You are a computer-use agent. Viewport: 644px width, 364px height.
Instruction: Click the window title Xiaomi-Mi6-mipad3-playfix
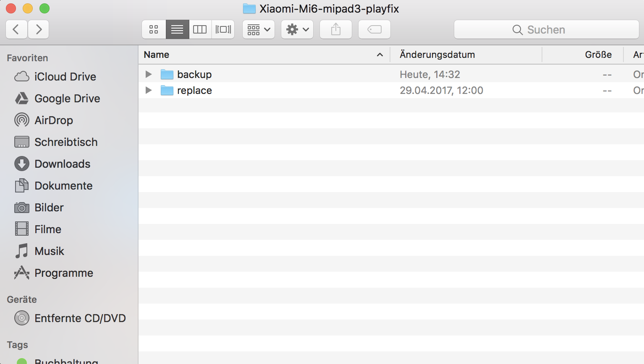click(x=329, y=9)
